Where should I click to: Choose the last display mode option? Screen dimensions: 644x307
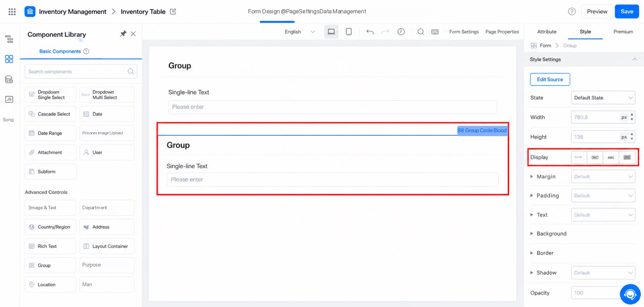pyautogui.click(x=627, y=157)
